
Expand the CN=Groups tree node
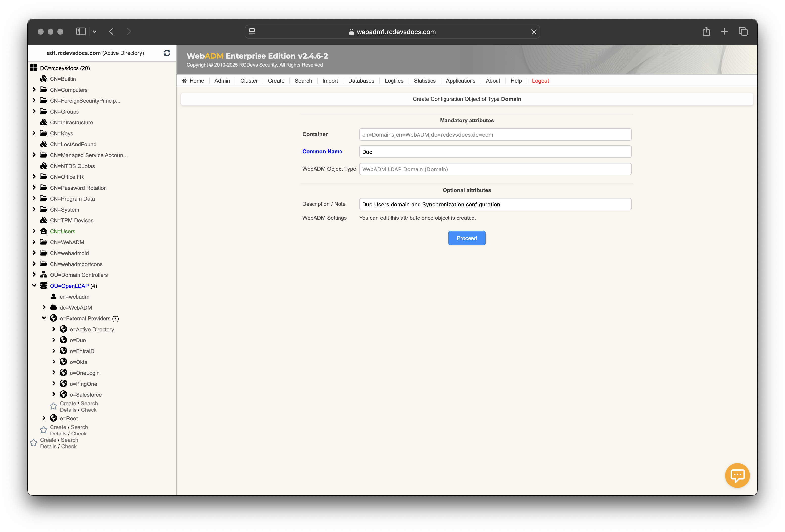34,111
